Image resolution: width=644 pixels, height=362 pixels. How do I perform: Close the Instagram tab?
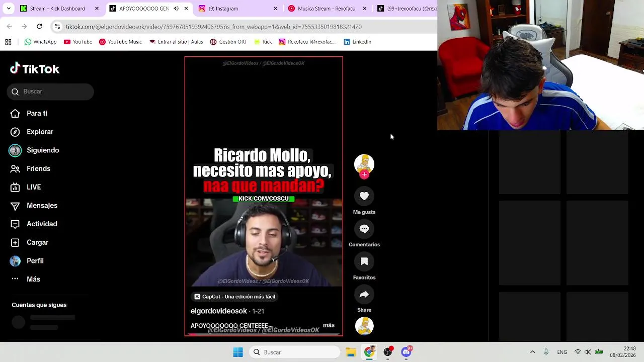[x=275, y=9]
